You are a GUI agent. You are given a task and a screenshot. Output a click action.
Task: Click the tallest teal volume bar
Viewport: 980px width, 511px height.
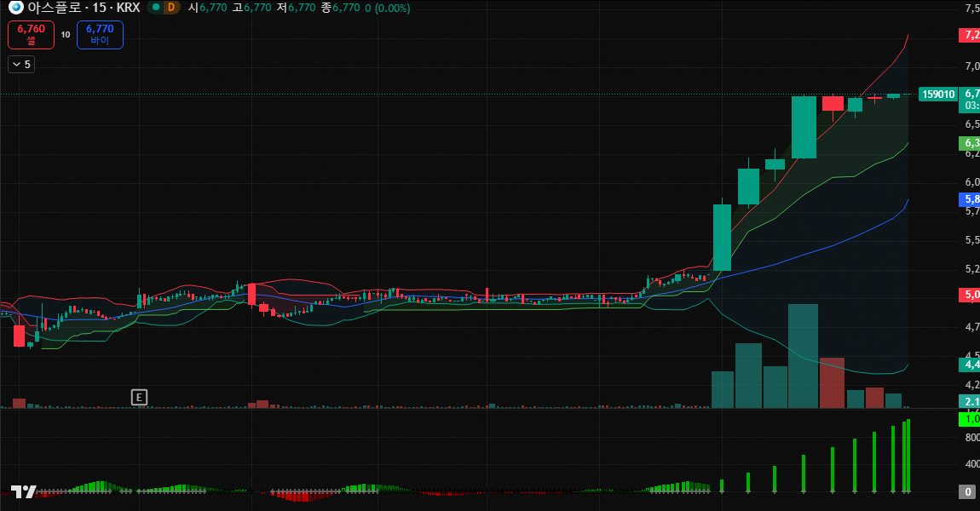click(x=803, y=356)
